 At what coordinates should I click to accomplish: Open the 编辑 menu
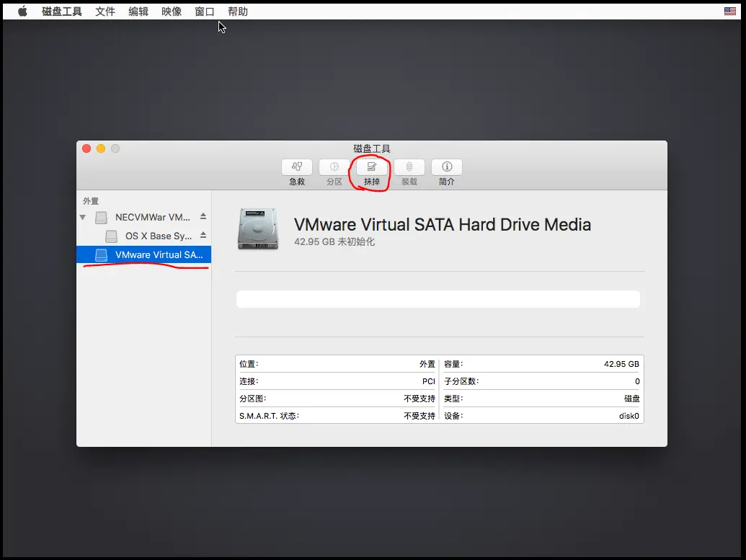click(x=138, y=12)
